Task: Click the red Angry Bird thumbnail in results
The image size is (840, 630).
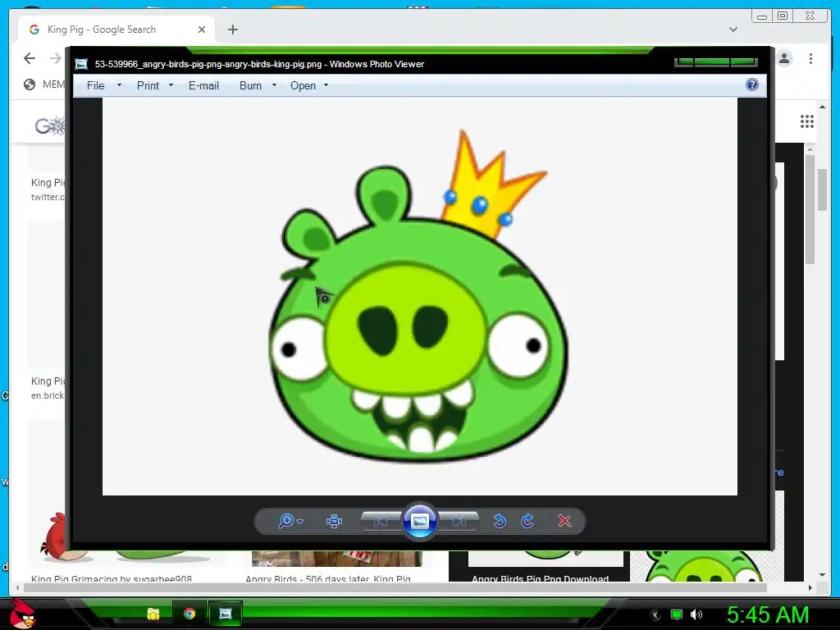Action: (53, 536)
